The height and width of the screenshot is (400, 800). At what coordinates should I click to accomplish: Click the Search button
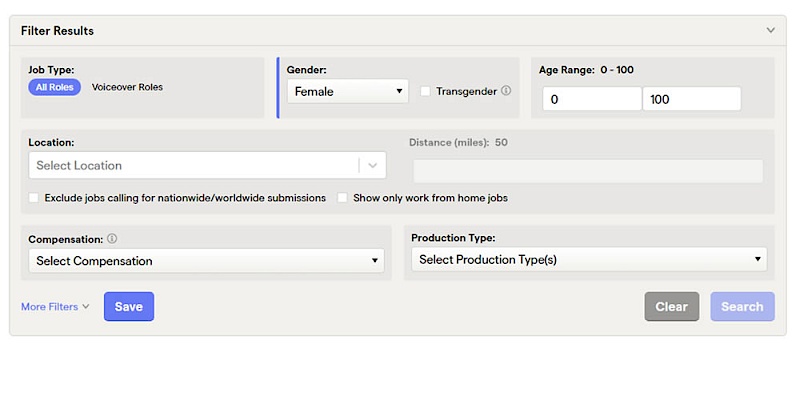[x=742, y=307]
